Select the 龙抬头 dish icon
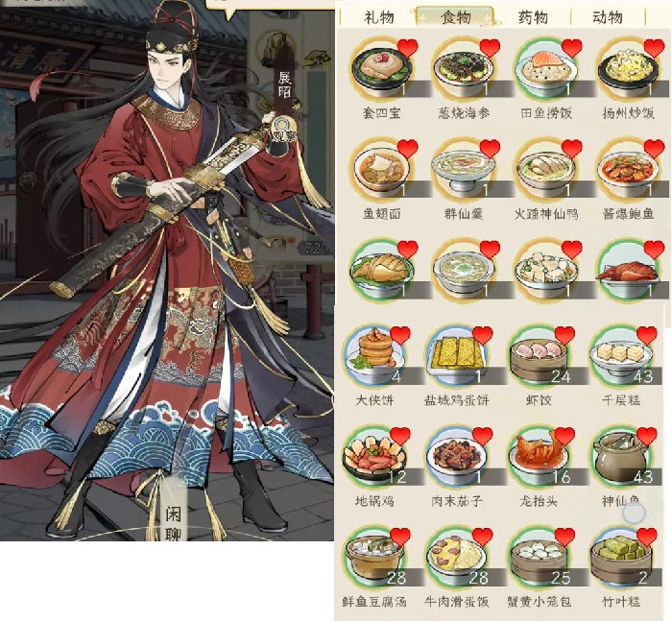The height and width of the screenshot is (622, 672). (540, 457)
